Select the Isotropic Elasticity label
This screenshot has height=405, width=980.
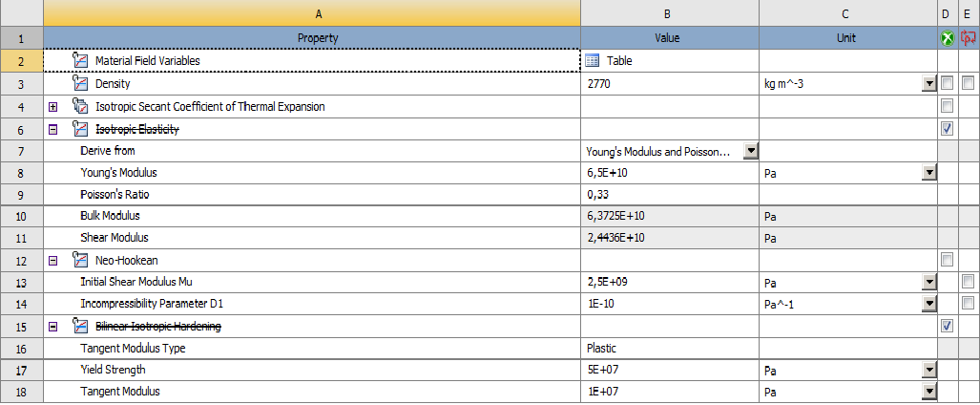[136, 130]
